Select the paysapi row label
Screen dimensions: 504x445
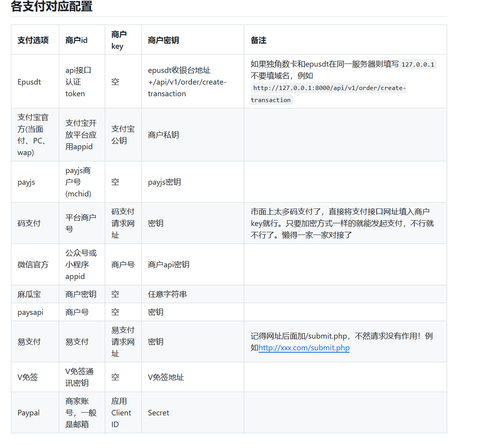click(29, 312)
